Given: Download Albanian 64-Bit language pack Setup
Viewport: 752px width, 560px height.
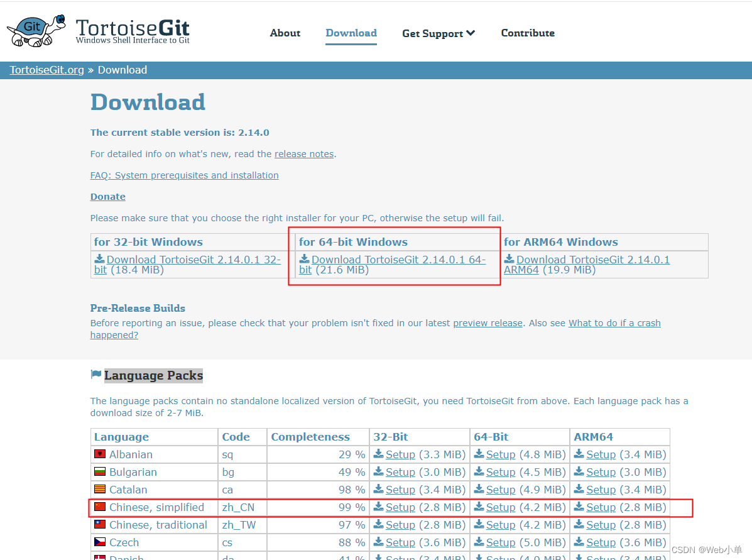Looking at the screenshot, I should pyautogui.click(x=501, y=454).
